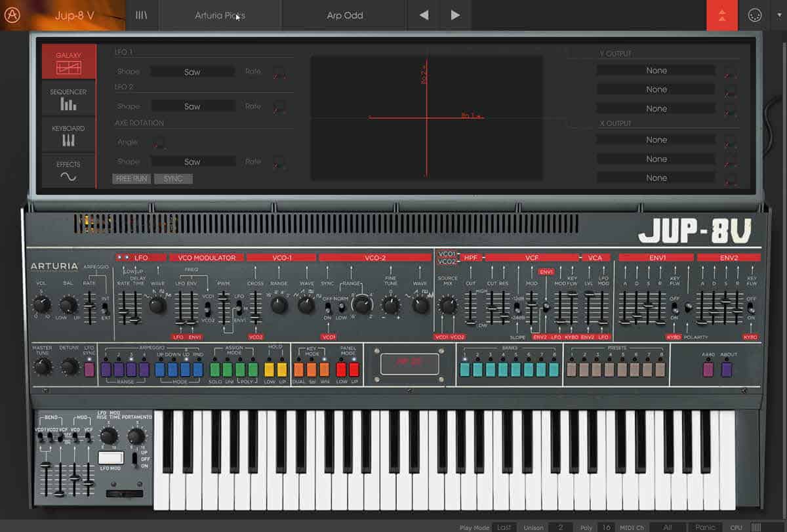
Task: Enable the Hold Low yellow button
Action: (x=269, y=369)
